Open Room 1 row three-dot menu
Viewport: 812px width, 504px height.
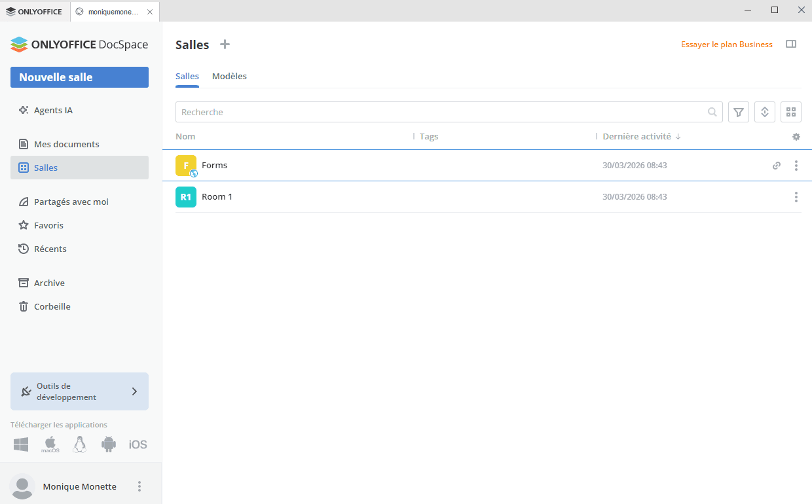click(x=796, y=197)
